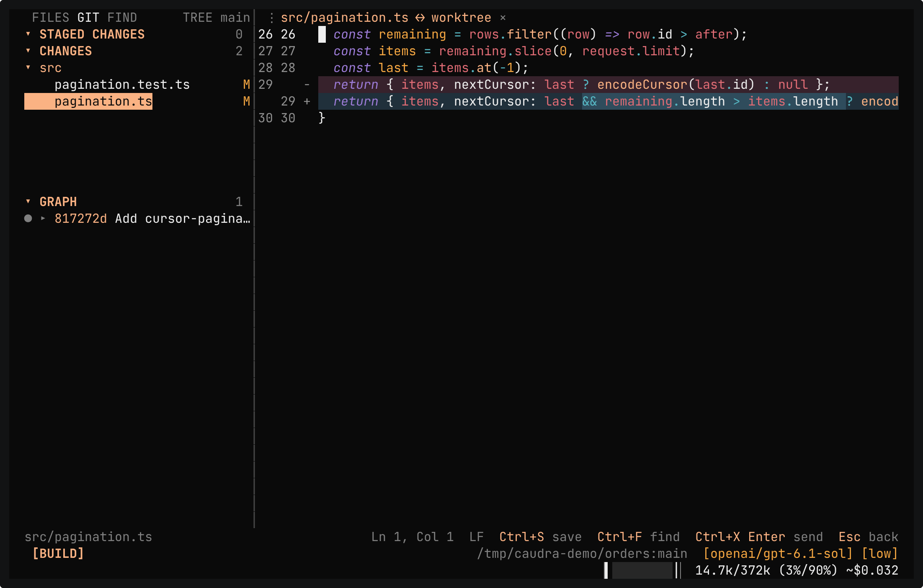Toggle the [BUILD] mode indicator
The height and width of the screenshot is (588, 923).
coord(58,554)
